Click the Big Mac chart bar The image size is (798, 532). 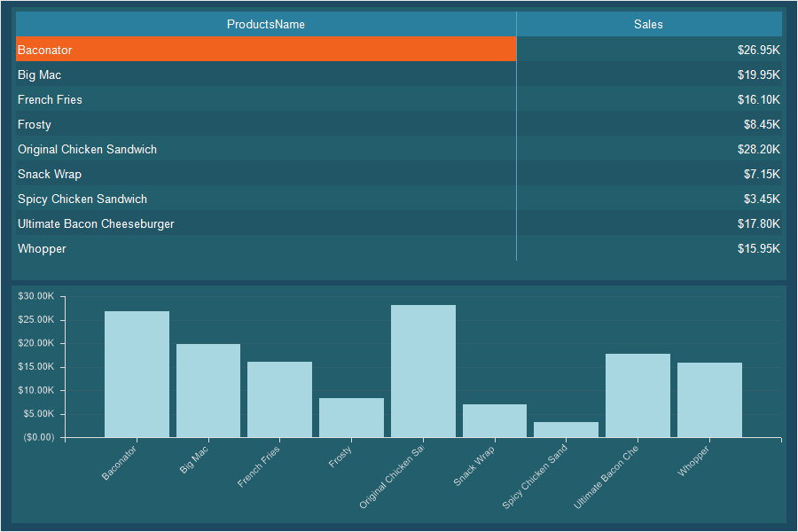point(208,390)
